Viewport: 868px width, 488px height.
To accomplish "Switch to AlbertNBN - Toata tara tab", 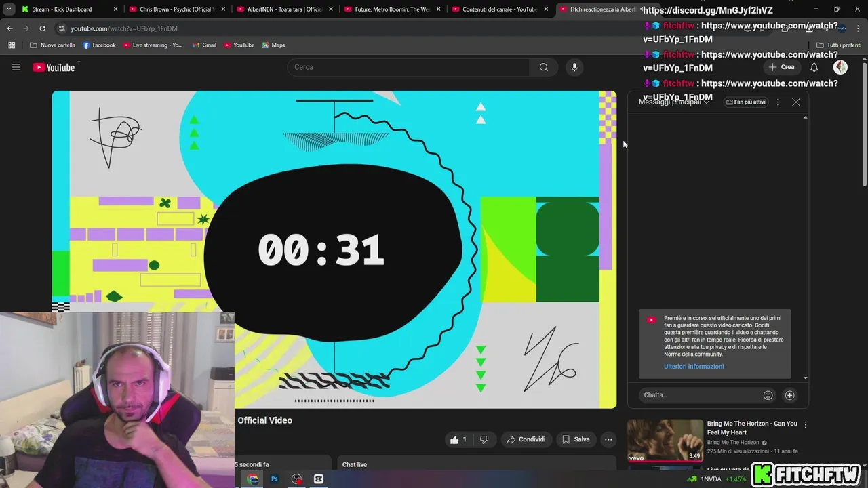I will pyautogui.click(x=284, y=9).
